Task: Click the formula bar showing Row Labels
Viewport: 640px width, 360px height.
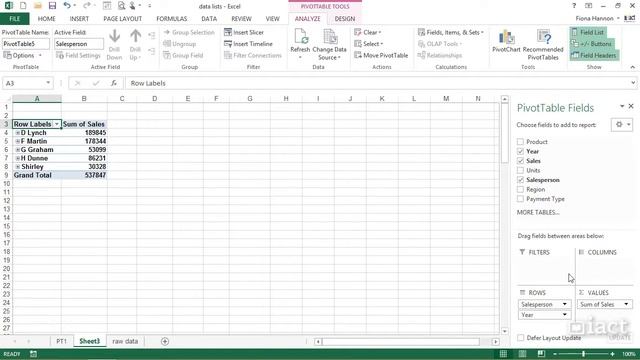Action: pos(378,83)
